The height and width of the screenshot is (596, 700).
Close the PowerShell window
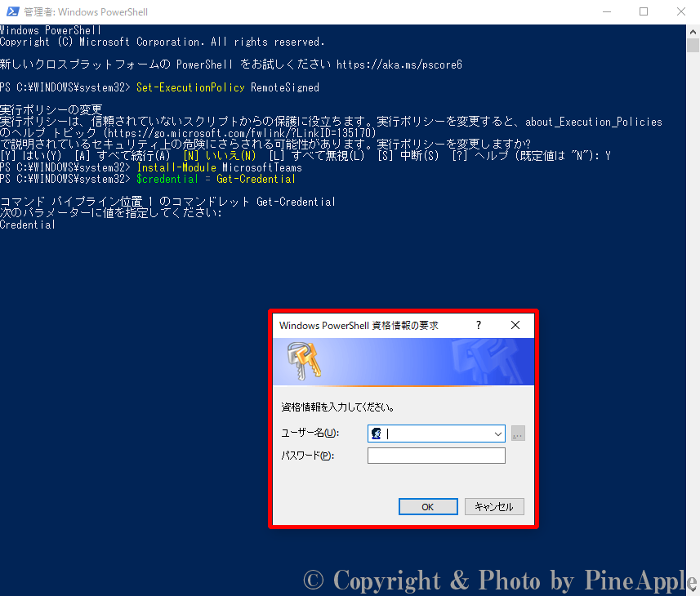click(681, 12)
